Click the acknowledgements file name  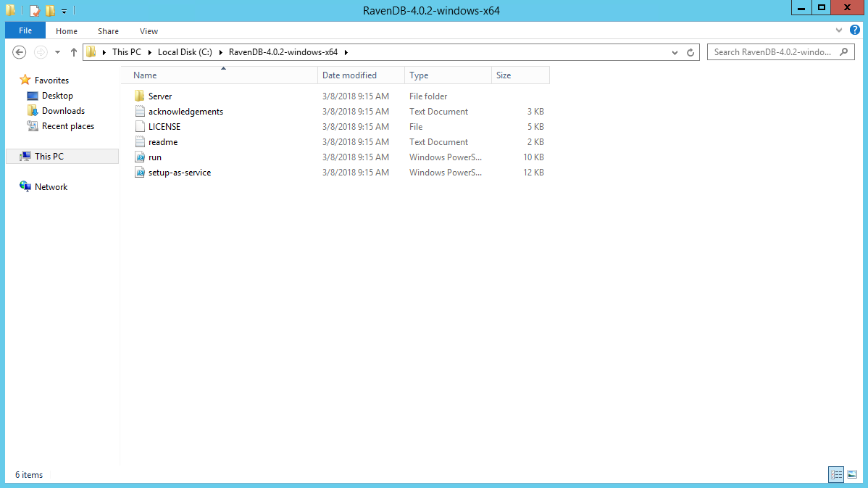click(185, 112)
